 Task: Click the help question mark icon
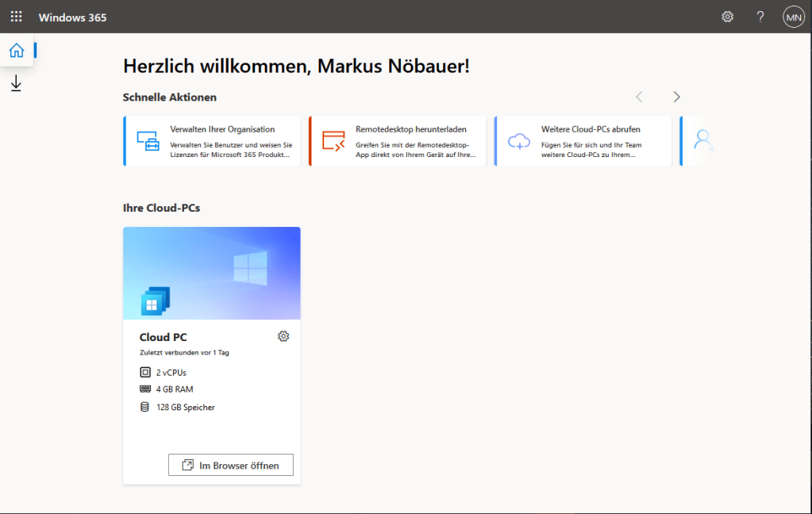click(760, 17)
